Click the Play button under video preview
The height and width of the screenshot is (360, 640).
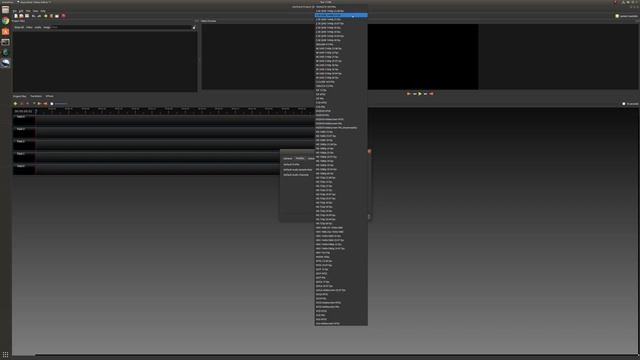click(420, 93)
